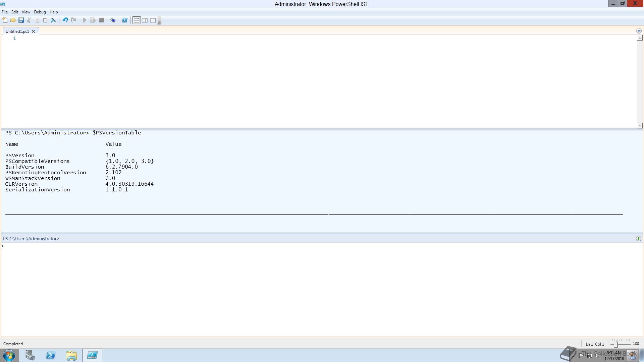Screen dimensions: 644x362
Task: Redo the last undone edit
Action: 73,20
